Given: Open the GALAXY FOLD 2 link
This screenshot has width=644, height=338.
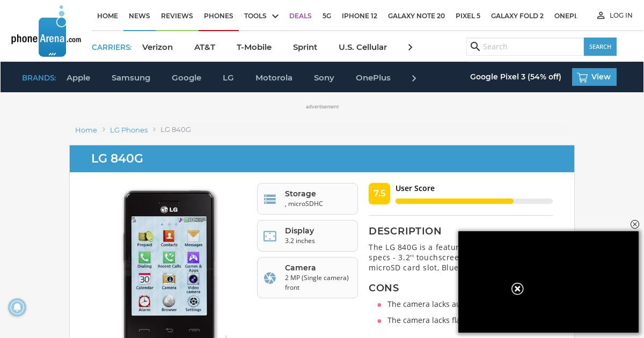Looking at the screenshot, I should click(517, 16).
